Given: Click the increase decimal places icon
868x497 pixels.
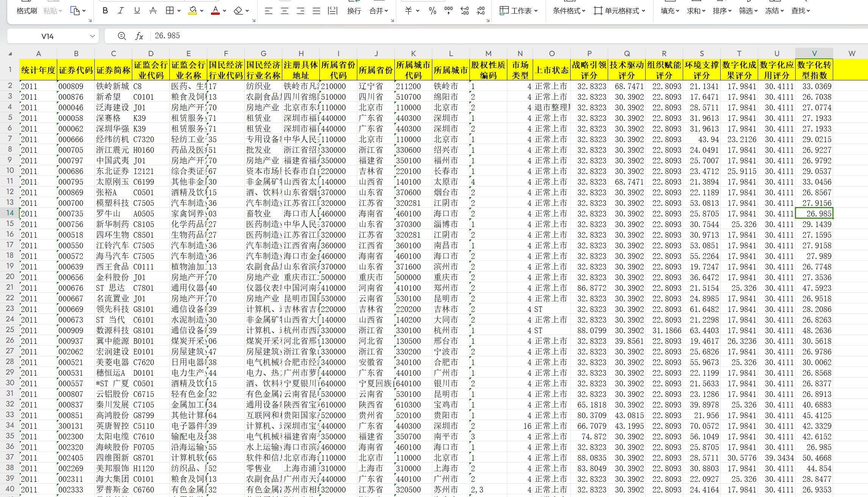Looking at the screenshot, I should 464,11.
